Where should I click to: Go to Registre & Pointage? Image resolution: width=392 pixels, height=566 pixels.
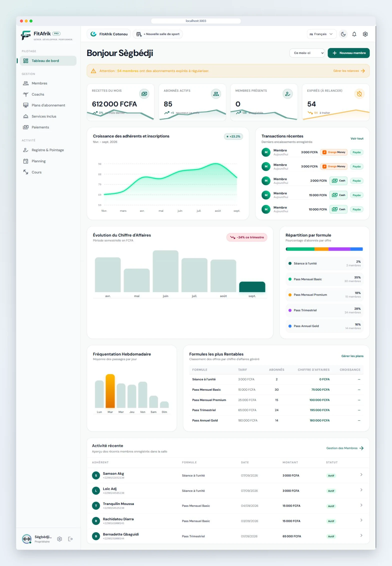click(x=48, y=150)
